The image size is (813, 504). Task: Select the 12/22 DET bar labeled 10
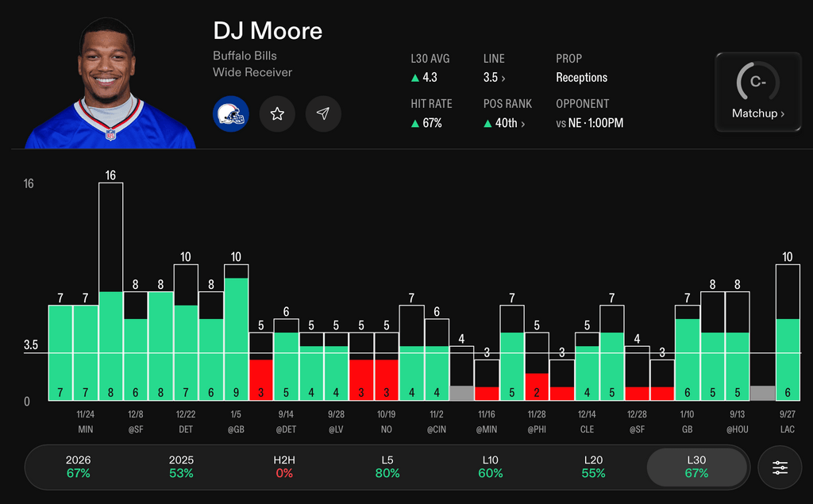tap(186, 333)
